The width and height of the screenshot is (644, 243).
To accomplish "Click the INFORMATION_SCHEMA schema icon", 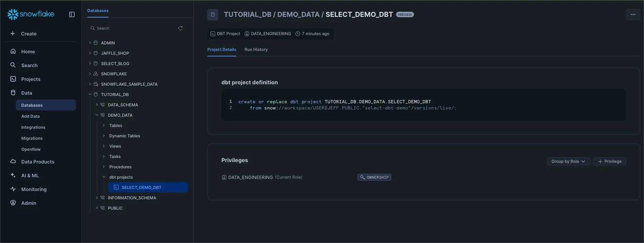I will point(102,198).
